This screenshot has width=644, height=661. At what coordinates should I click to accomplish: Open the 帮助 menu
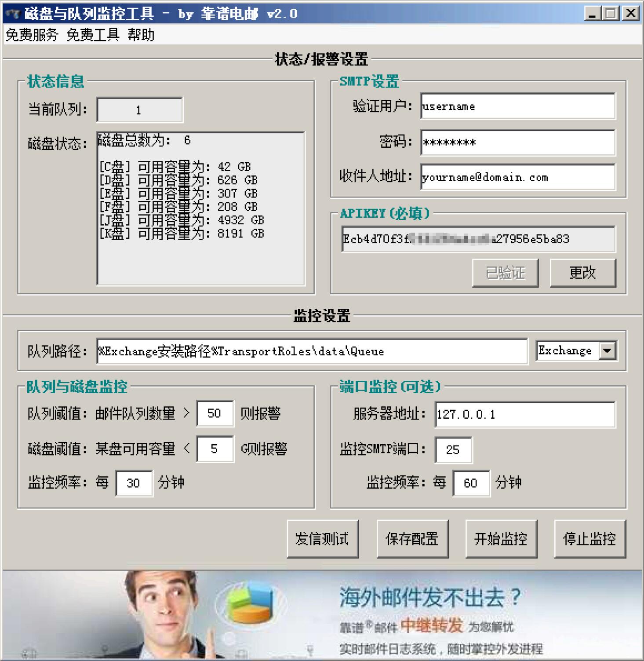[141, 35]
